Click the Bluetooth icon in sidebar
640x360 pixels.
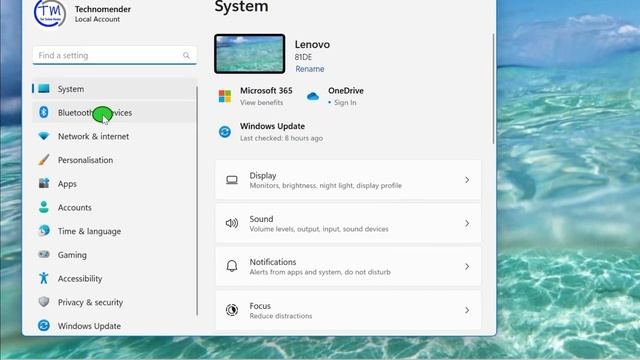(44, 112)
